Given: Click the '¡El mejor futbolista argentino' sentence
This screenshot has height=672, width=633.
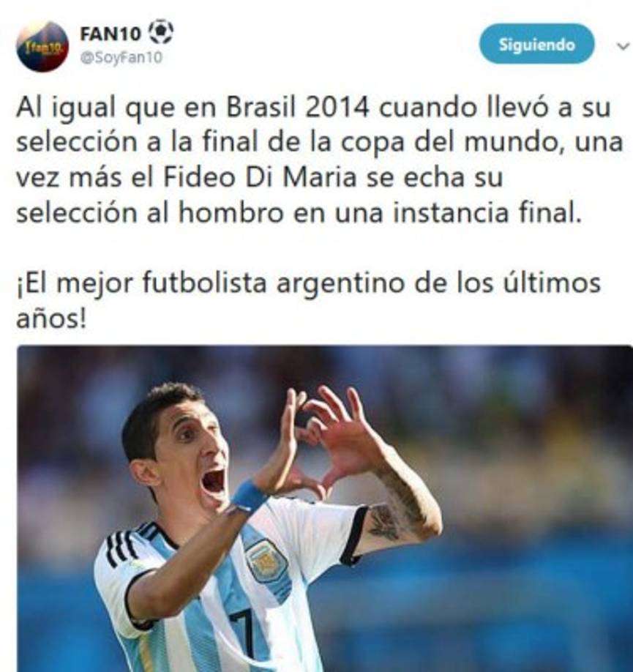Looking at the screenshot, I should click(308, 300).
